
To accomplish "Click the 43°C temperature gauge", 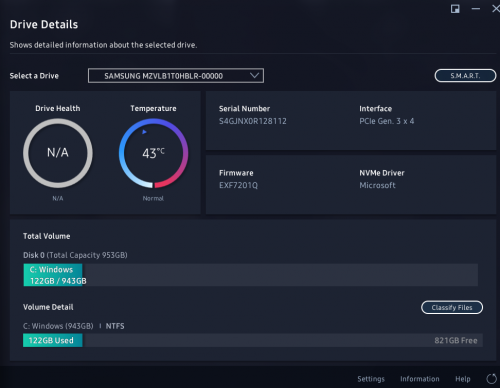I will 153,153.
